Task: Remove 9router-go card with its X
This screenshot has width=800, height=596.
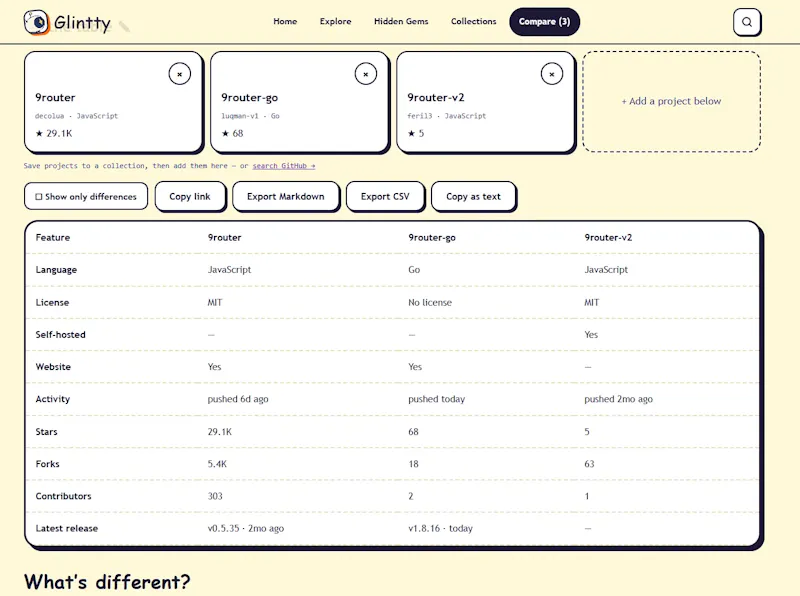Action: click(366, 74)
